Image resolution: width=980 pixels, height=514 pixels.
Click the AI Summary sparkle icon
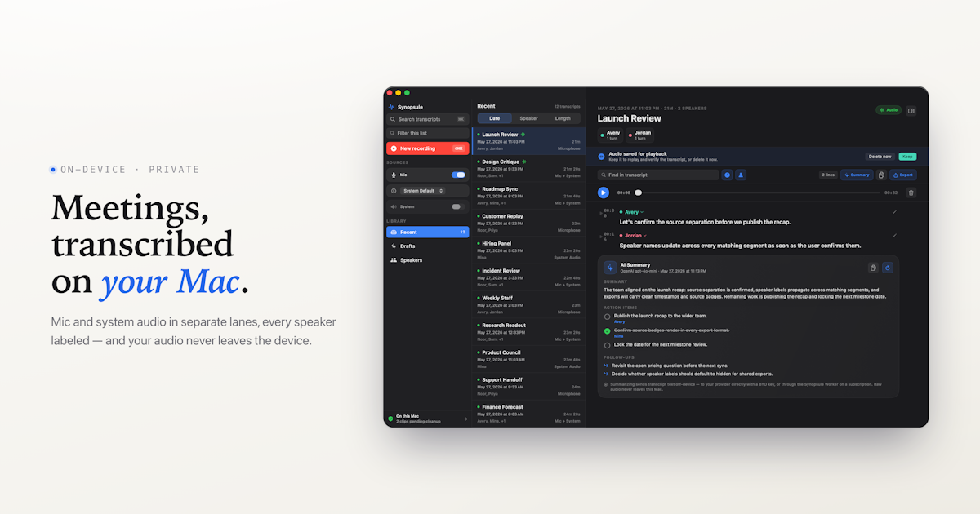point(610,267)
